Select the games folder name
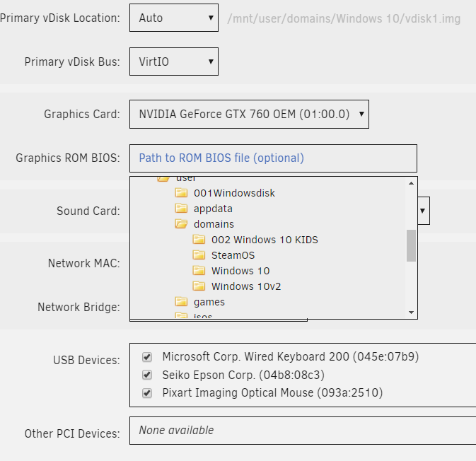This screenshot has width=476, height=461. coord(209,303)
